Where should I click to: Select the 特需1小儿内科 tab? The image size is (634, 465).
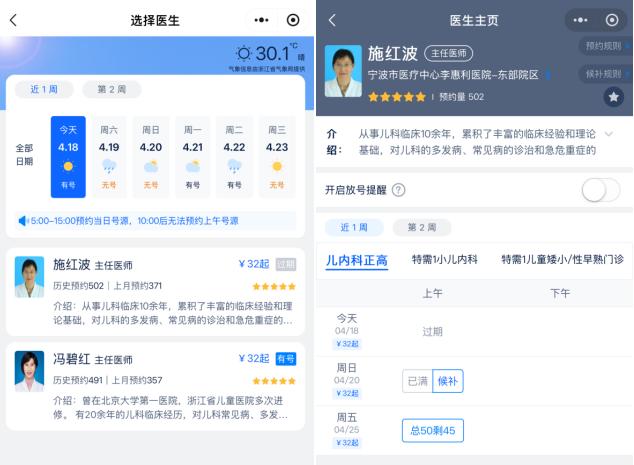coord(444,259)
